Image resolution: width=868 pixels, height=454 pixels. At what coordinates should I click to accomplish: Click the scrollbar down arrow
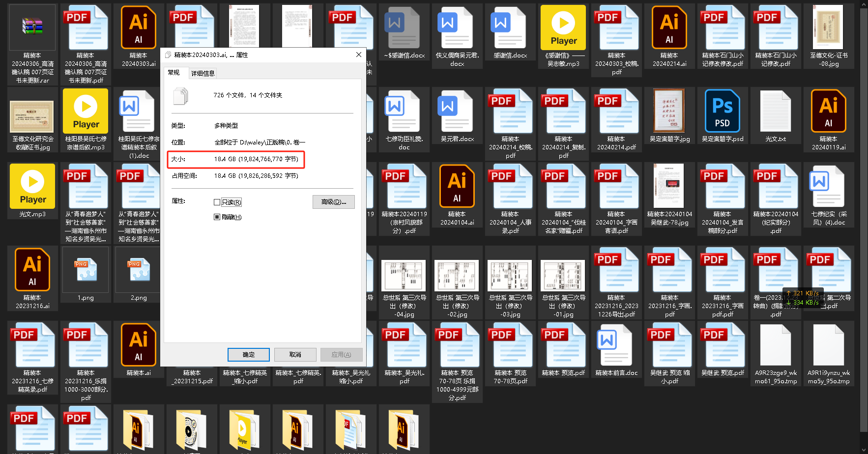click(864, 449)
